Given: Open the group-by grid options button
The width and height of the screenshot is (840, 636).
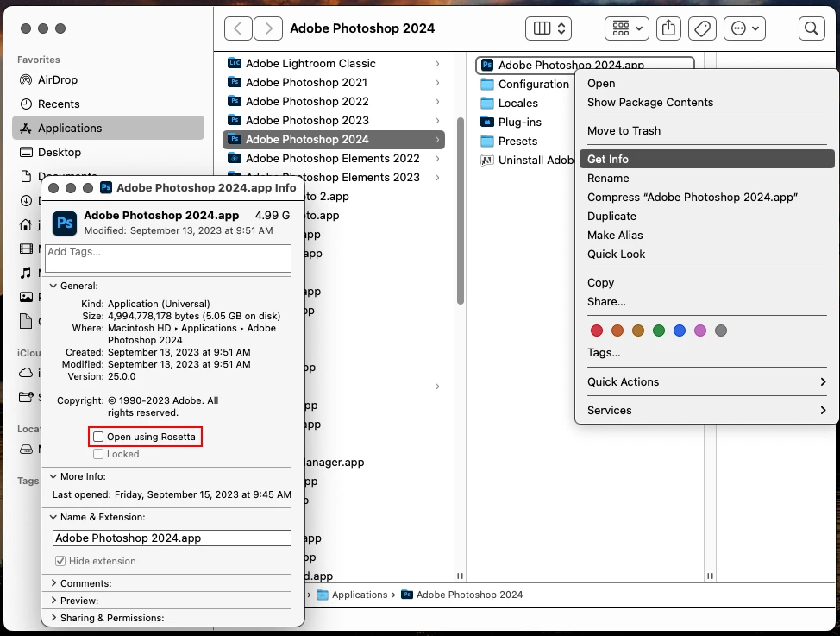Looking at the screenshot, I should (627, 28).
